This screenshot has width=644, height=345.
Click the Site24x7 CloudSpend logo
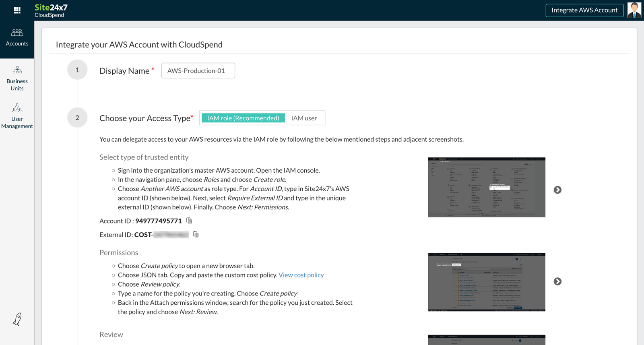point(51,10)
